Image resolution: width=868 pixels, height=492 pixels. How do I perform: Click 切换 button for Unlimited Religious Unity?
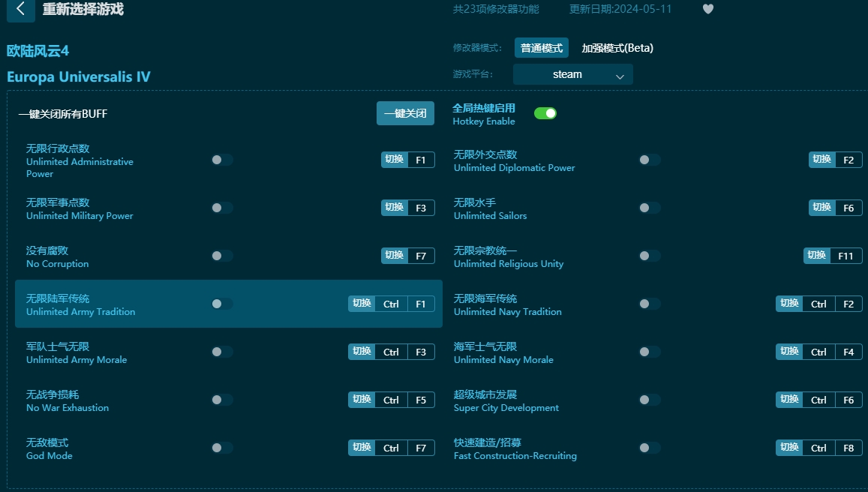point(817,256)
